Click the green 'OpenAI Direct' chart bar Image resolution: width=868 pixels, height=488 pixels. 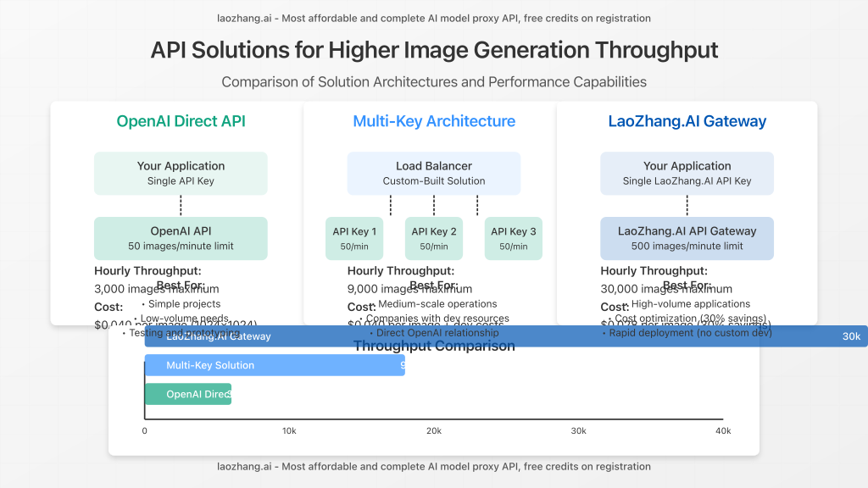point(188,394)
